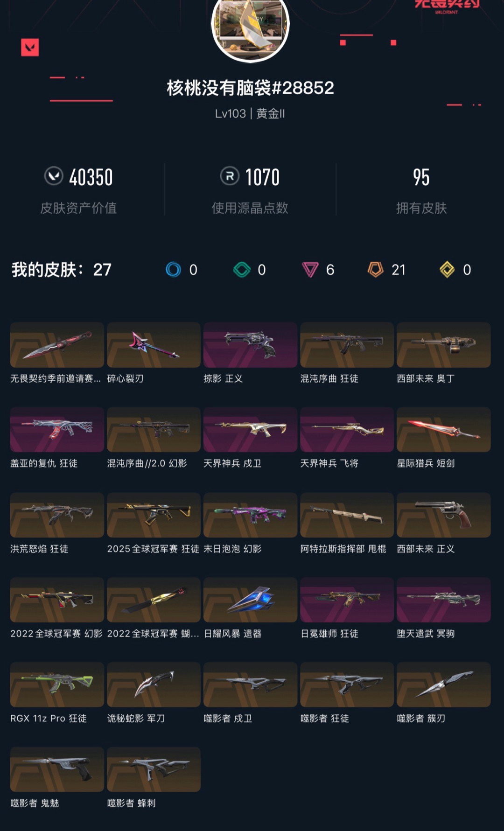504x831 pixels.
Task: Select the 盖亚的复仇 狂徒 skin
Action: pos(57,430)
